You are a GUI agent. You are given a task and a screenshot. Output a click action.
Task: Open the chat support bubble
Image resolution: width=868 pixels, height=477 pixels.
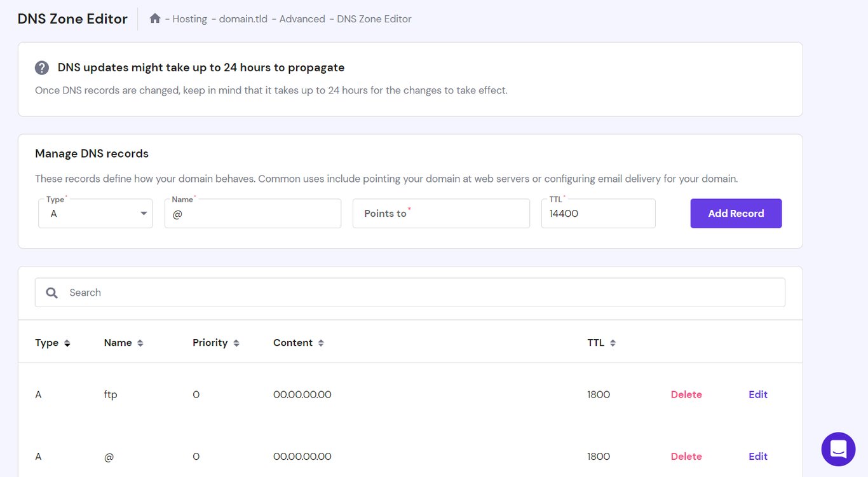tap(838, 449)
